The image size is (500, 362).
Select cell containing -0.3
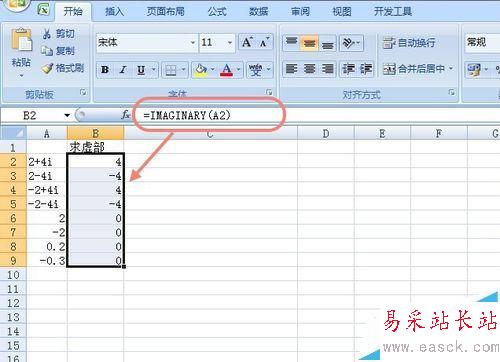[47, 261]
